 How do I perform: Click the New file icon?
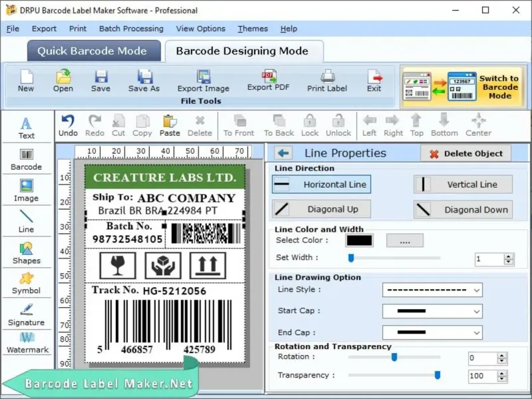pos(26,80)
